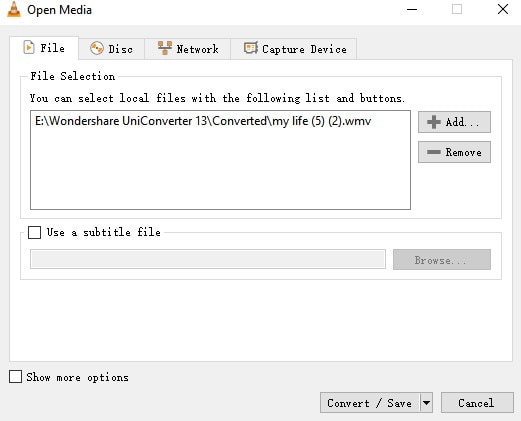Click the Browse... subtitle button
521x421 pixels.
tap(442, 259)
